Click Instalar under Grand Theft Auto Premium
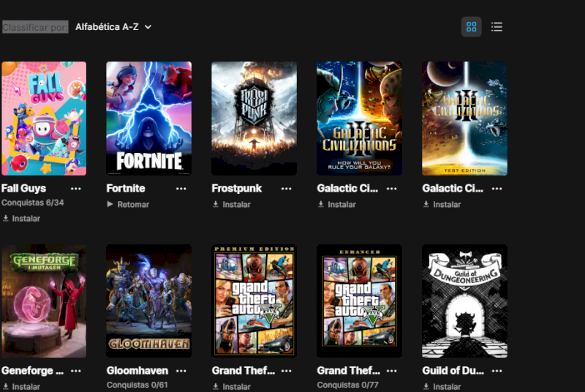Viewport: 585px width, 392px height. pyautogui.click(x=232, y=387)
